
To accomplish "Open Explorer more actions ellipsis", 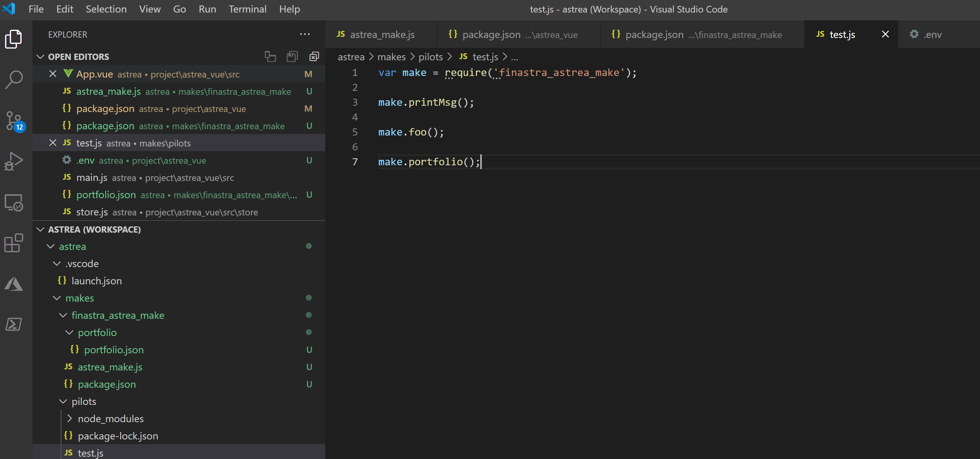I will [x=304, y=34].
